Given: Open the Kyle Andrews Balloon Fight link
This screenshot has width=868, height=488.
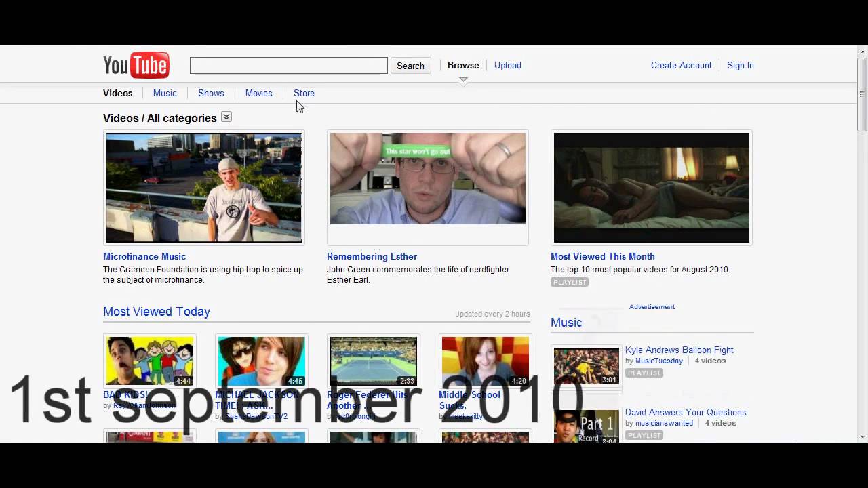Looking at the screenshot, I should click(679, 350).
